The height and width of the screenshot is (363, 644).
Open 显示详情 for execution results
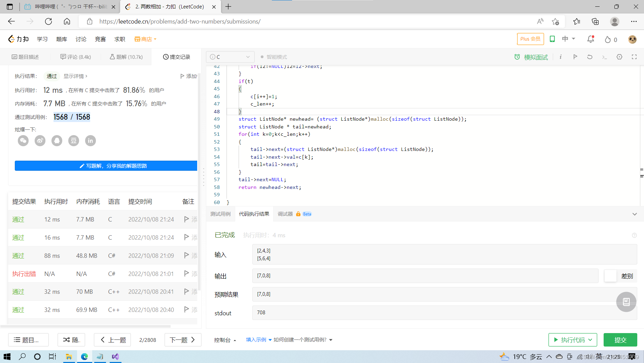(x=74, y=76)
